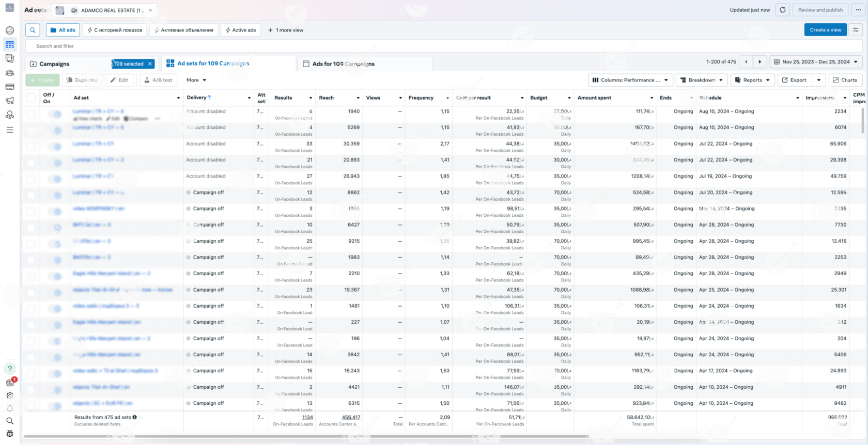Image resolution: width=868 pixels, height=445 pixels.
Task: Open arrow dropdown next to Export
Action: pos(819,80)
